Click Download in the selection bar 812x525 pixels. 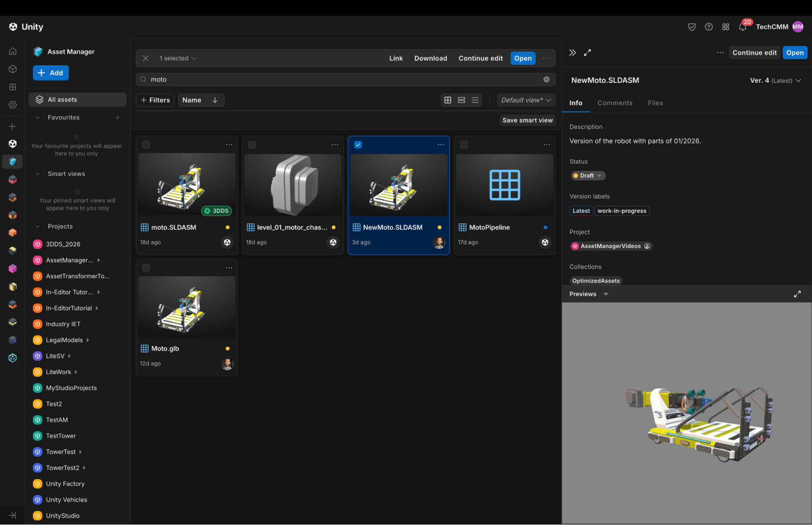(x=431, y=58)
